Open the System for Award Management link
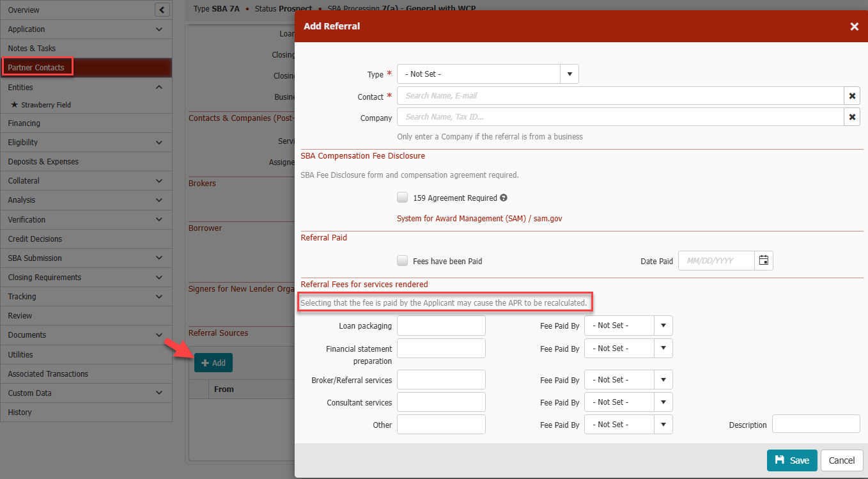This screenshot has width=868, height=479. (479, 219)
